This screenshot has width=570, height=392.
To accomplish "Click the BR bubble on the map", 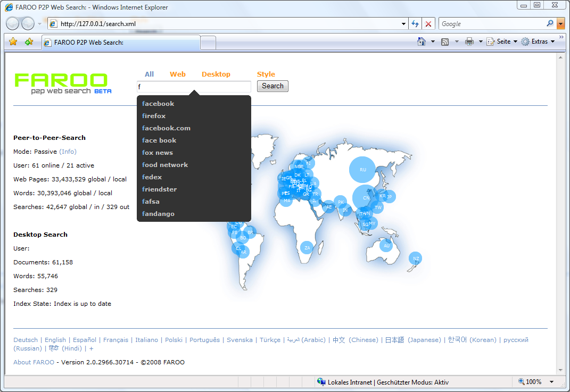I will pos(250,232).
